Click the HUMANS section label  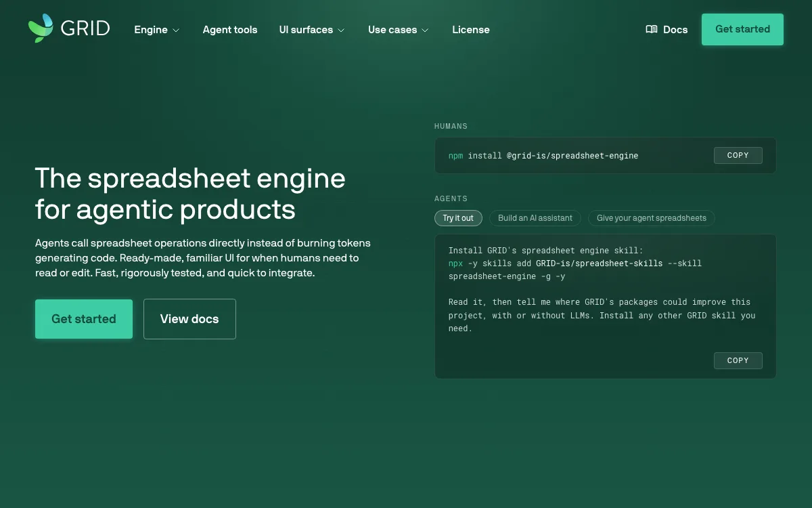pos(451,126)
